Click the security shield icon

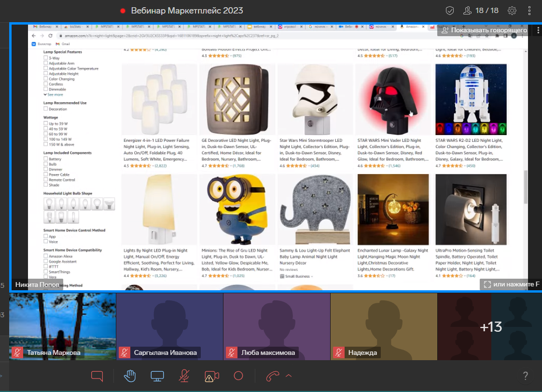pyautogui.click(x=450, y=11)
